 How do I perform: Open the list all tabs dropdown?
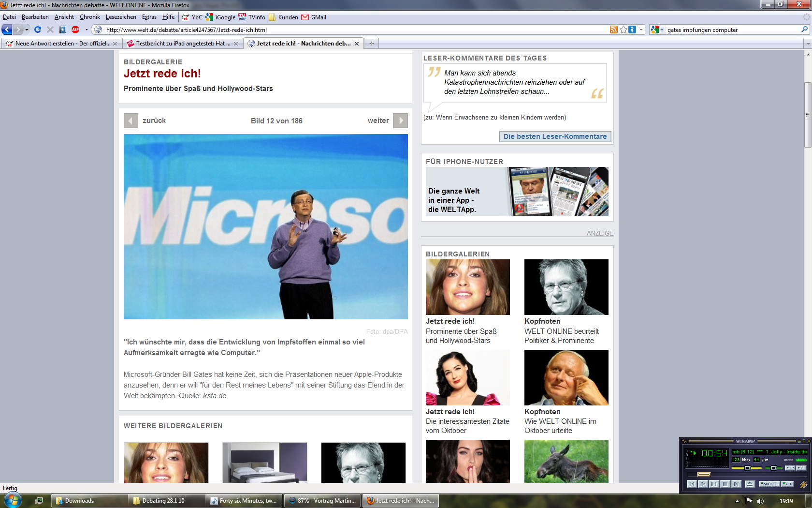tap(807, 44)
